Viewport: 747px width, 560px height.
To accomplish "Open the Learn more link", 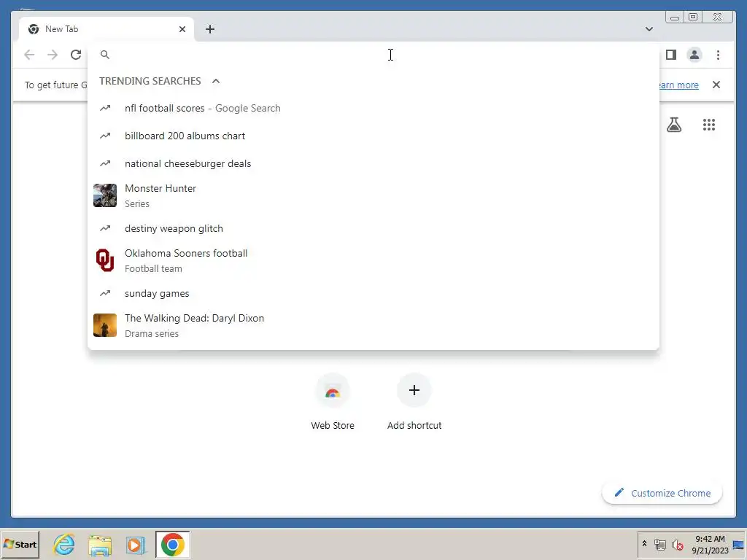I will click(x=678, y=85).
